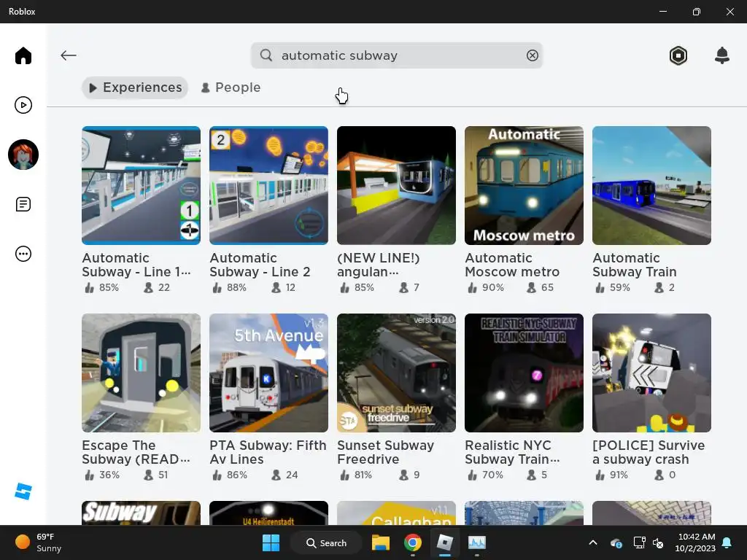Open Google Chrome from taskbar
This screenshot has width=747, height=560.
point(413,542)
